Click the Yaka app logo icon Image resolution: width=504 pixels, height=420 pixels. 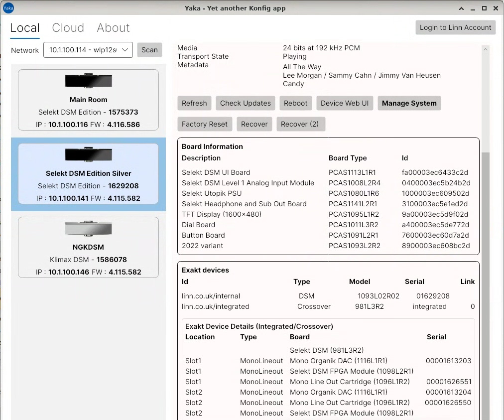(8, 8)
